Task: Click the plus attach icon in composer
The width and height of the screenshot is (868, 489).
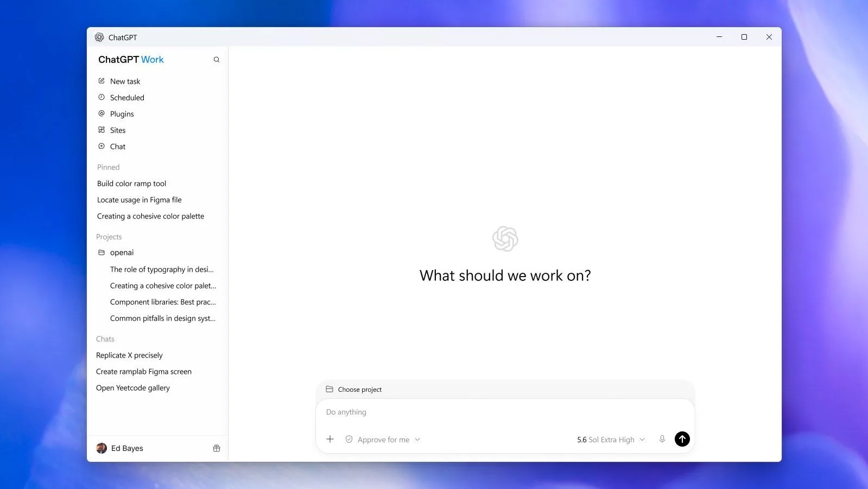Action: coord(330,439)
